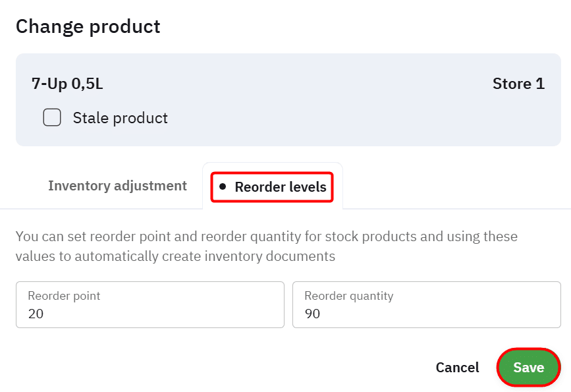Image resolution: width=571 pixels, height=392 pixels.
Task: Click the "You can set reorder point" description
Action: [266, 237]
